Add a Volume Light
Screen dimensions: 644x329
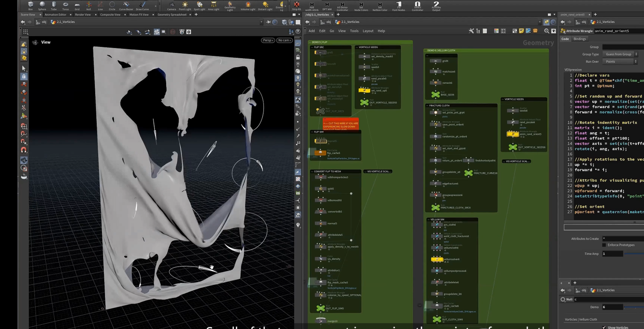(x=248, y=6)
